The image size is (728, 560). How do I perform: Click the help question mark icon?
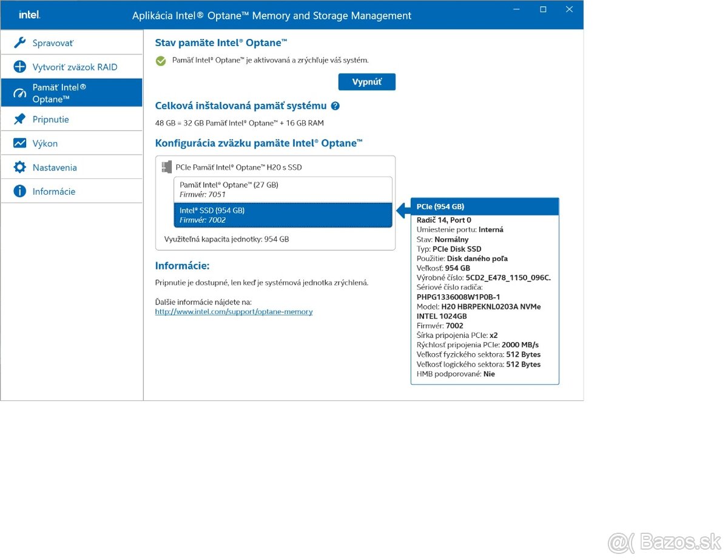point(335,106)
